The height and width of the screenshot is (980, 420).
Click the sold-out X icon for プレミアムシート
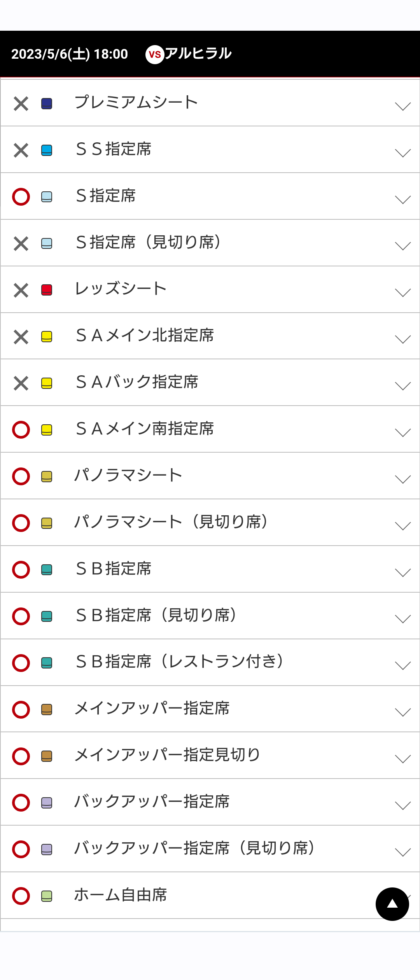click(x=21, y=104)
